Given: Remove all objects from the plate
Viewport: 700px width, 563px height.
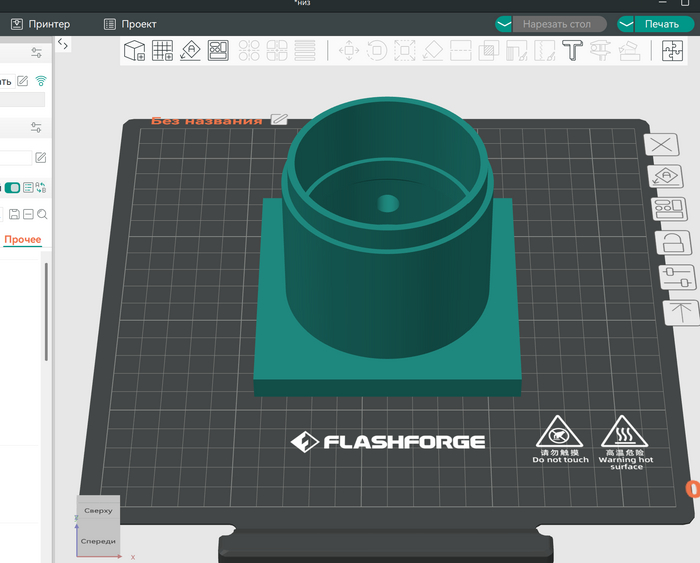Looking at the screenshot, I should tap(662, 145).
